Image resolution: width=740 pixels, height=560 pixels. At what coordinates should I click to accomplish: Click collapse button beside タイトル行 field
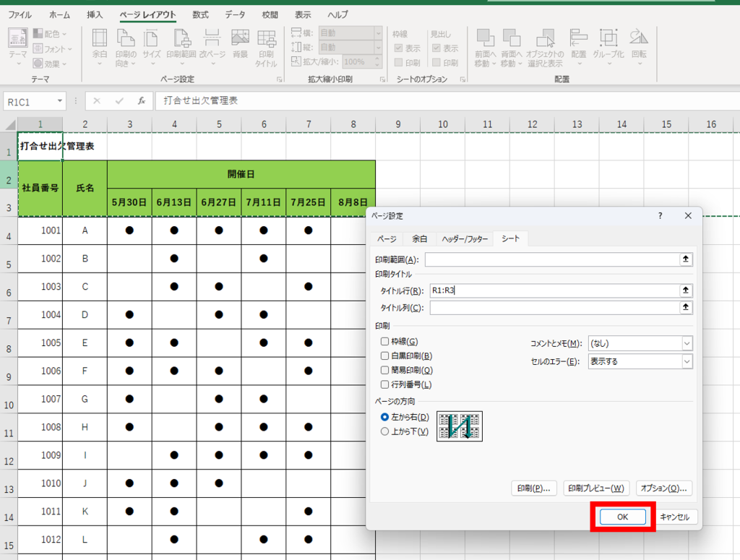tap(686, 290)
